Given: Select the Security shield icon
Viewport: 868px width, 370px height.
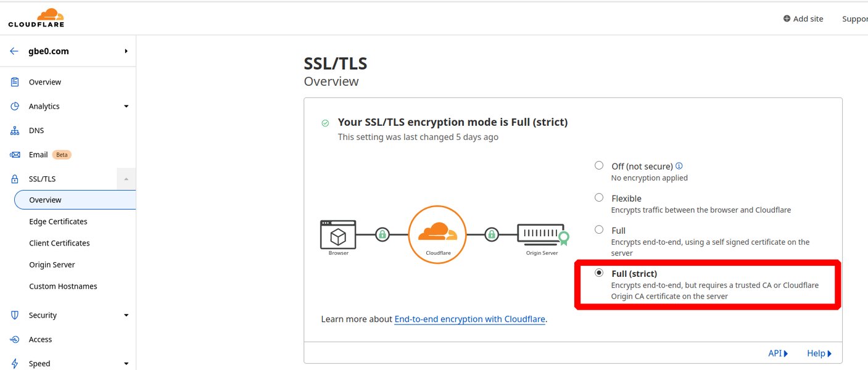Looking at the screenshot, I should pyautogui.click(x=14, y=314).
